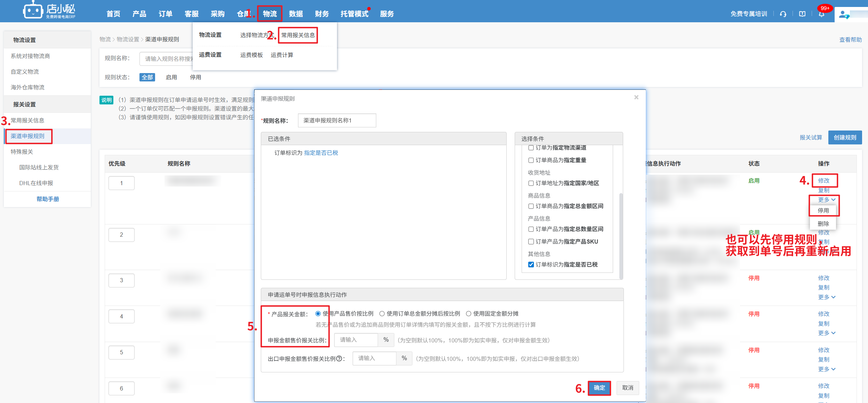Click the 说明 green info tag
The image size is (868, 403).
coord(106,100)
